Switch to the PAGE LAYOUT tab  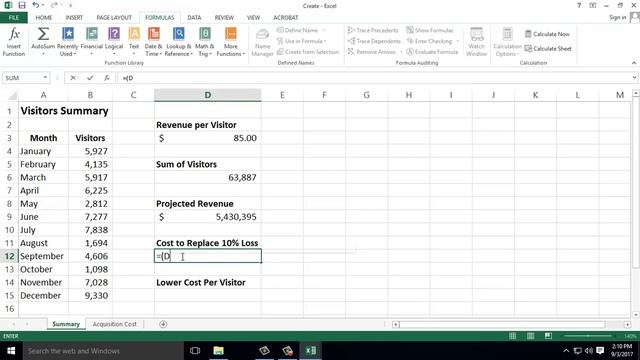114,18
